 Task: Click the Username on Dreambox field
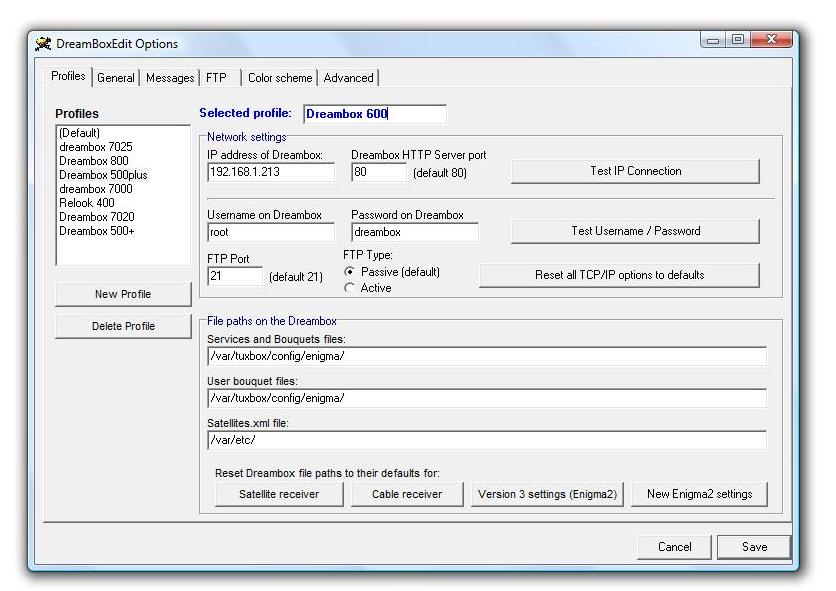[271, 232]
